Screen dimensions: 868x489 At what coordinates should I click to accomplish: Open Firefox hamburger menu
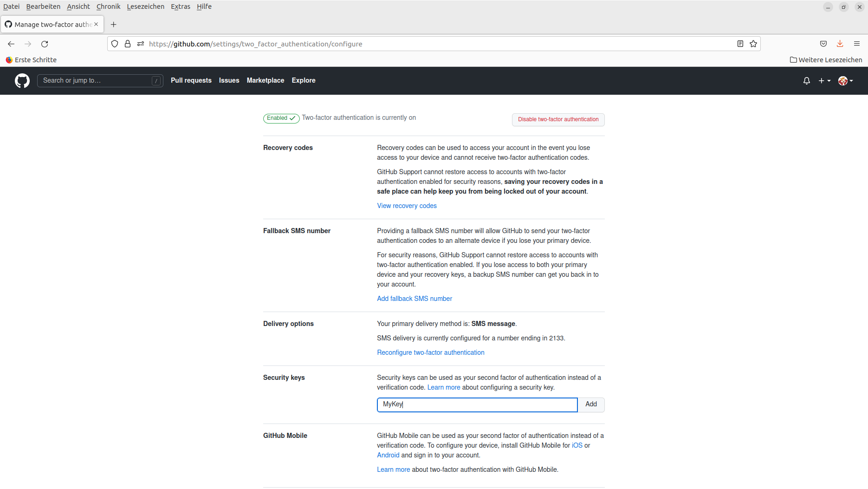pos(857,44)
